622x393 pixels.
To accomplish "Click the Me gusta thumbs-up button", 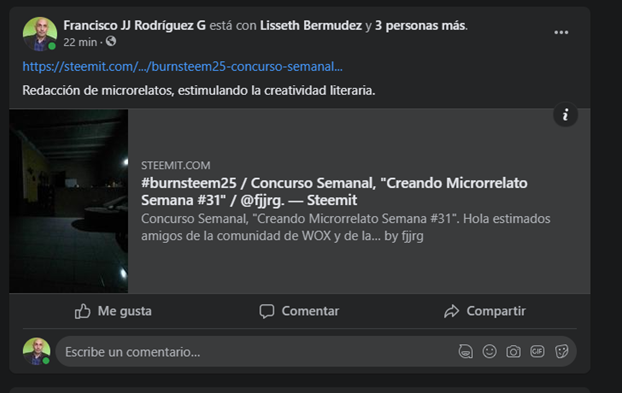I will click(113, 311).
